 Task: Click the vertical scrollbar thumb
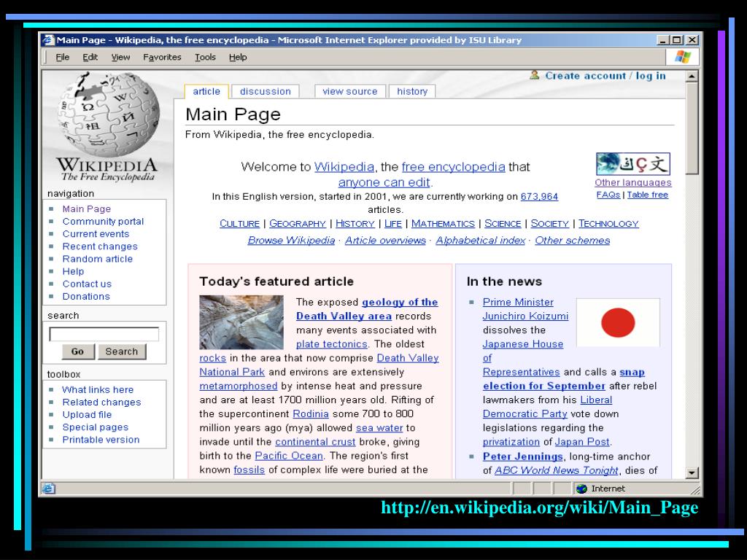tap(692, 128)
